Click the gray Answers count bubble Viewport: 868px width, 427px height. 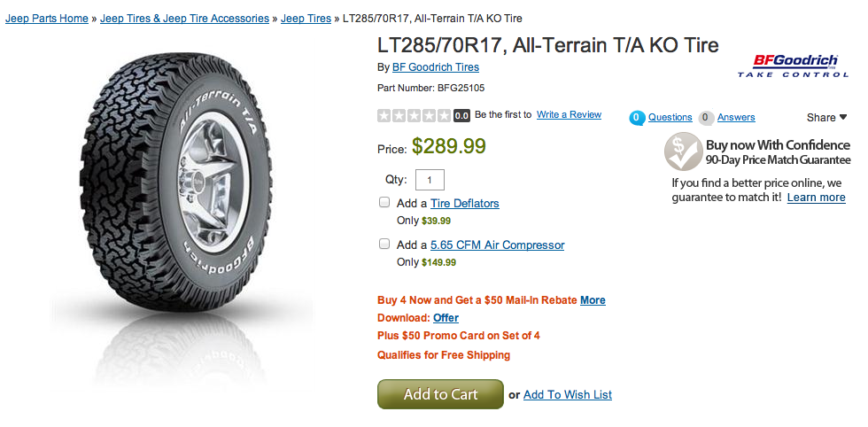click(x=706, y=118)
